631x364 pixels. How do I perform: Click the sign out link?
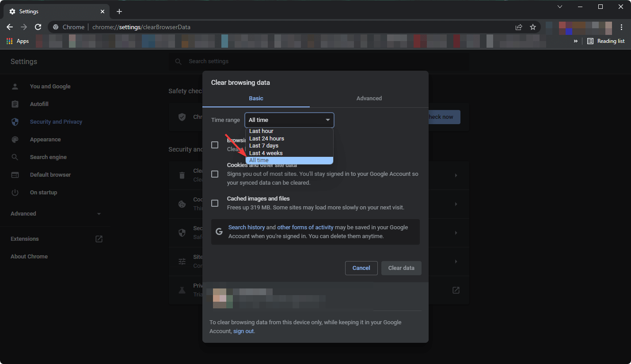243,331
